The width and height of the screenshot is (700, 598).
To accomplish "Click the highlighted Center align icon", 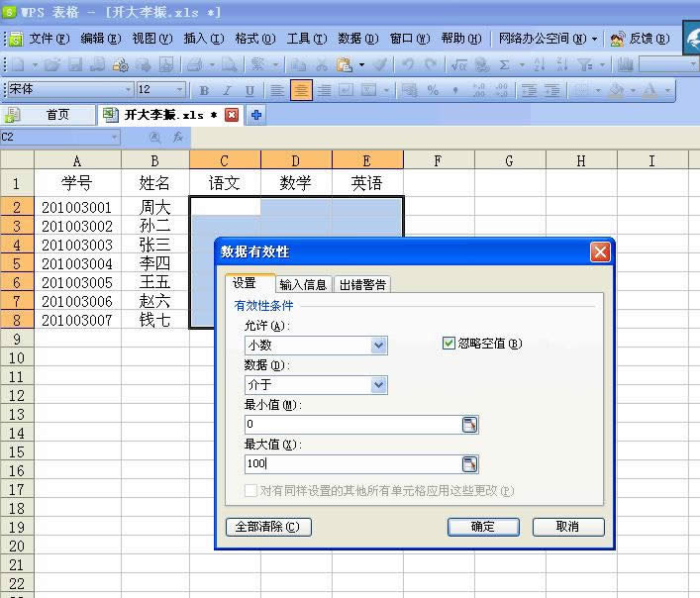I will coord(301,90).
